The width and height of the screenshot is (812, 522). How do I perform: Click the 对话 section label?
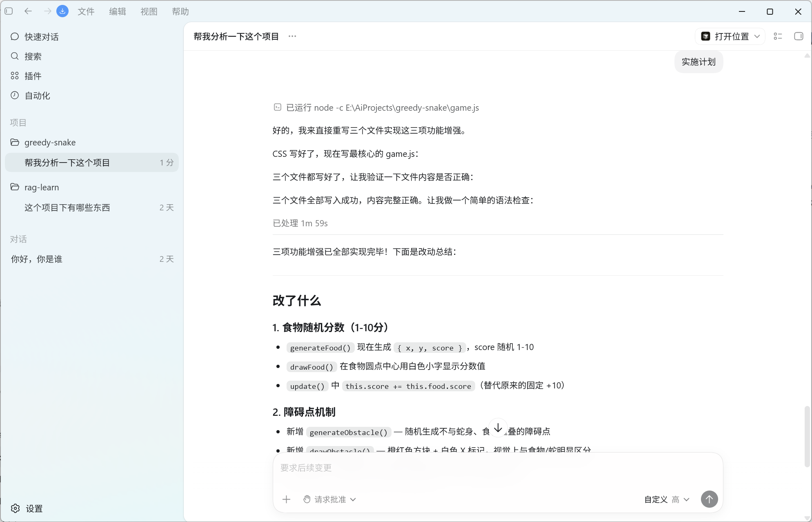tap(18, 239)
